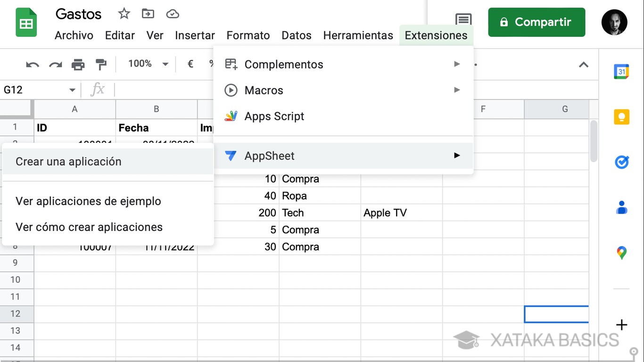644x362 pixels.
Task: Open the comment history icon
Action: coord(463,20)
